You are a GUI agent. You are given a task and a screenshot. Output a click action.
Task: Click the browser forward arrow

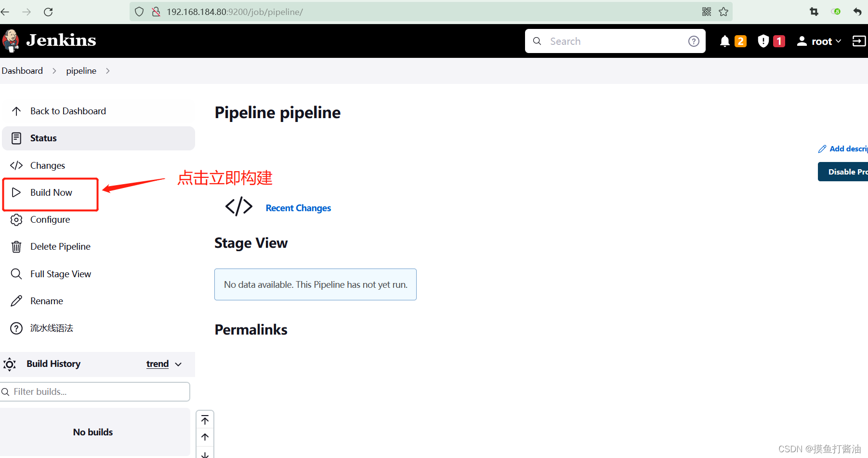click(x=26, y=12)
